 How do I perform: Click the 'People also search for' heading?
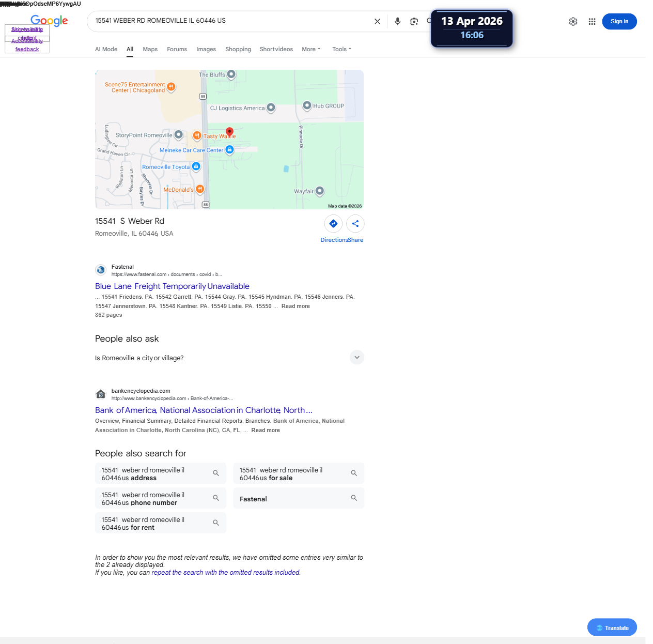tap(141, 453)
